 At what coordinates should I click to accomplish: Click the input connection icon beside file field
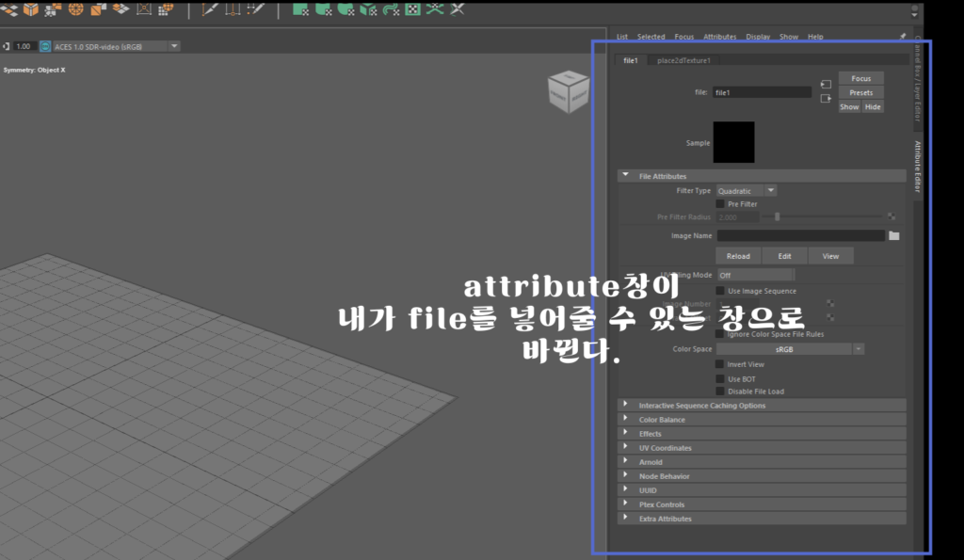(826, 84)
